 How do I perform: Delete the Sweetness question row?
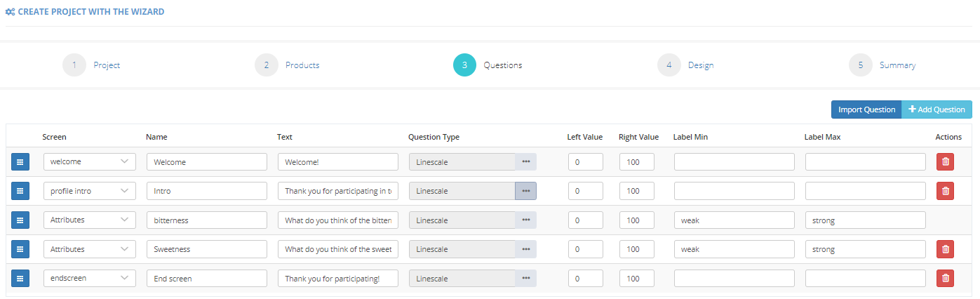coord(945,249)
